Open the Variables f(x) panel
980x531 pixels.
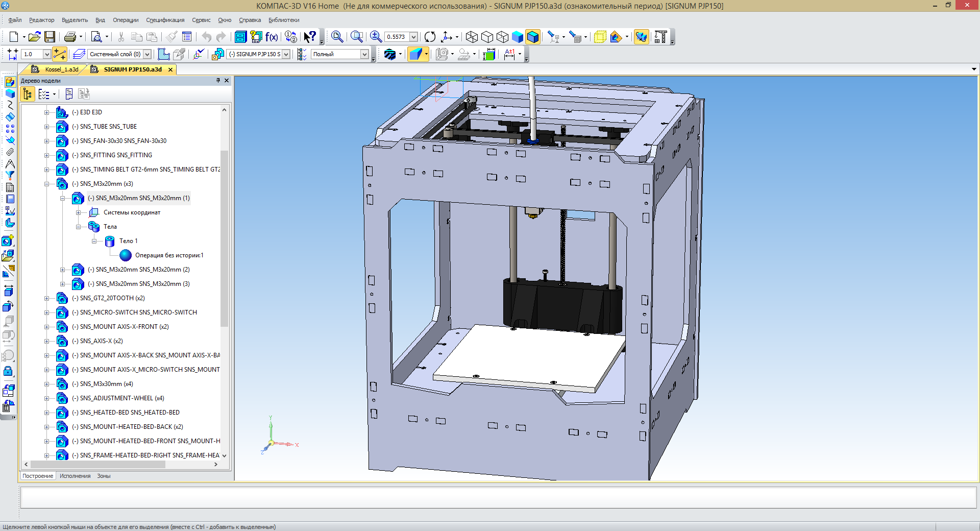pos(272,37)
